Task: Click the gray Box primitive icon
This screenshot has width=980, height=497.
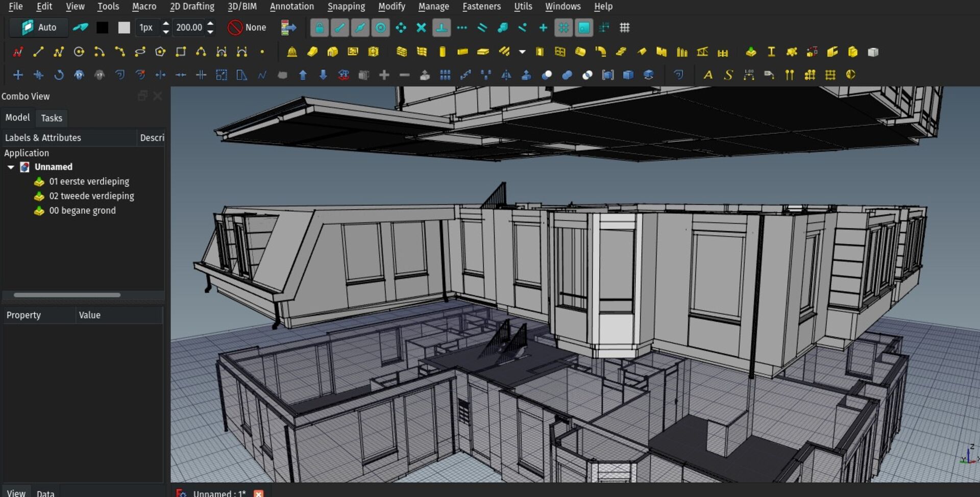Action: point(873,52)
